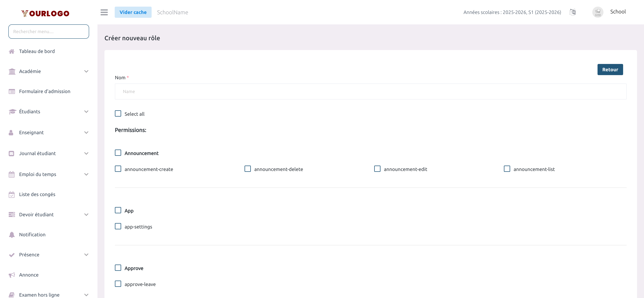Click the Retour button
Screen dimensions: 644x298
pyautogui.click(x=610, y=69)
